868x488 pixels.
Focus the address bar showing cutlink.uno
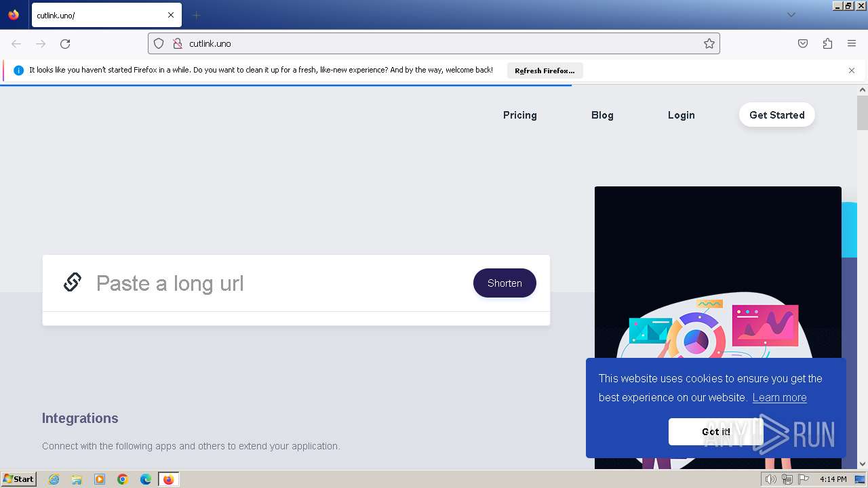coord(434,43)
